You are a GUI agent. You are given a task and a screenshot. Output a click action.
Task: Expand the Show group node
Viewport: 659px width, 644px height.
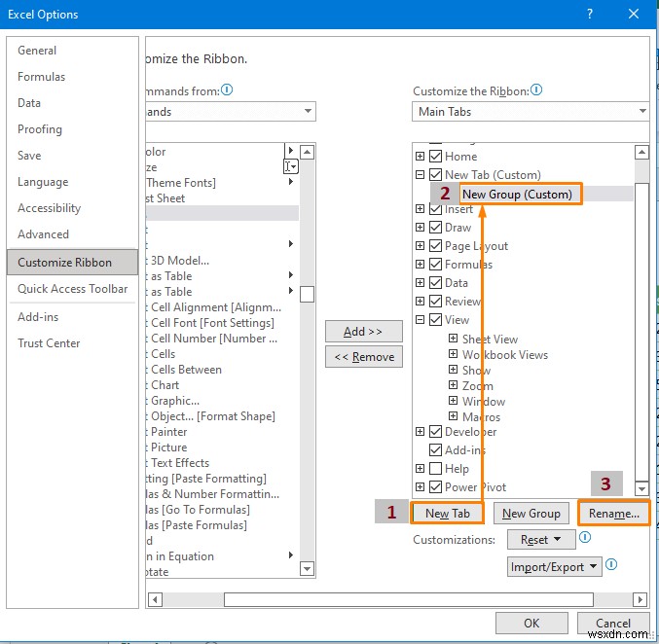click(x=453, y=370)
